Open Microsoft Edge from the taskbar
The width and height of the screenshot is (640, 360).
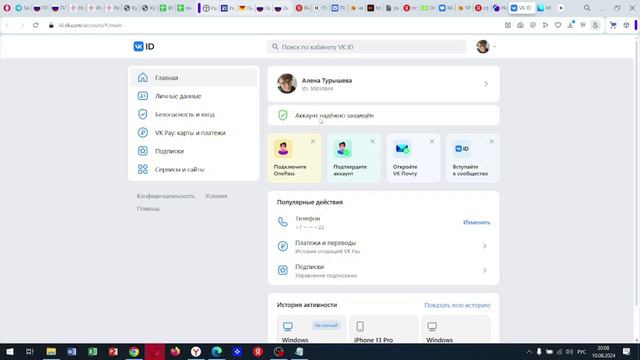pyautogui.click(x=217, y=351)
